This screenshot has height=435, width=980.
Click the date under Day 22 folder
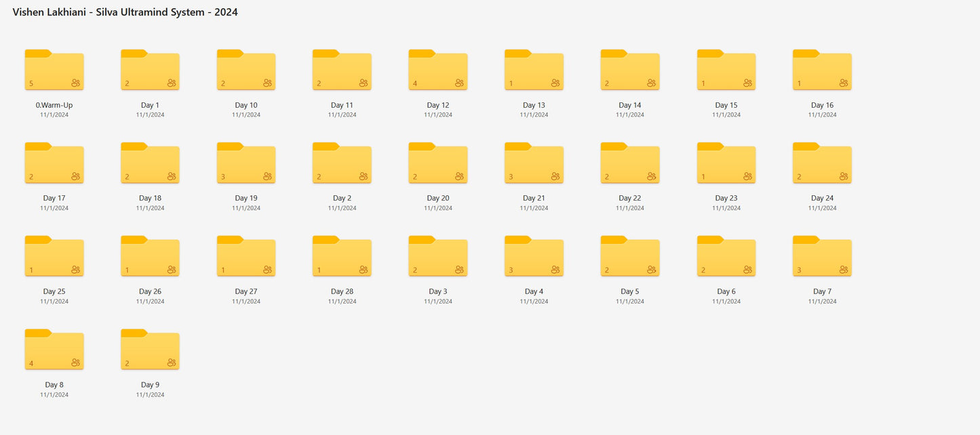(x=630, y=208)
